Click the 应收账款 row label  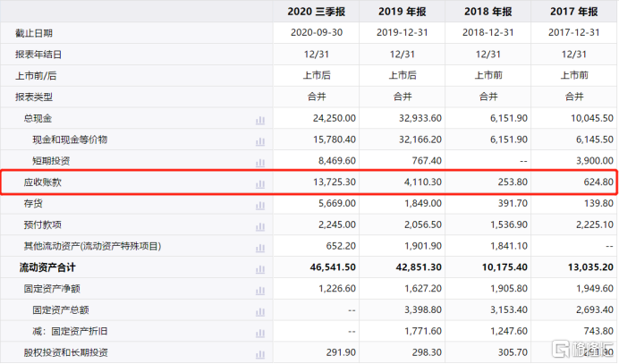coord(41,182)
